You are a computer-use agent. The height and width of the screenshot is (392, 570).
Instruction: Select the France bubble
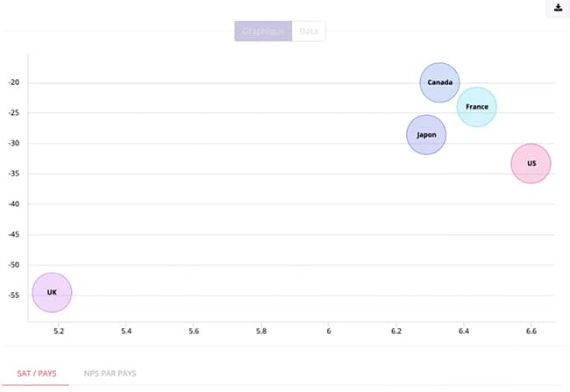[477, 107]
